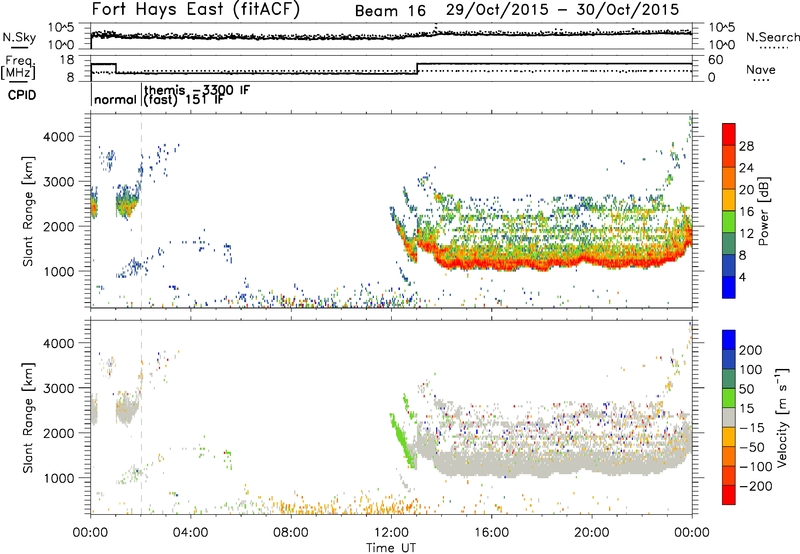The height and width of the screenshot is (554, 800).
Task: Click the "Slant Range [km]" label of power panel
Action: click(x=28, y=211)
